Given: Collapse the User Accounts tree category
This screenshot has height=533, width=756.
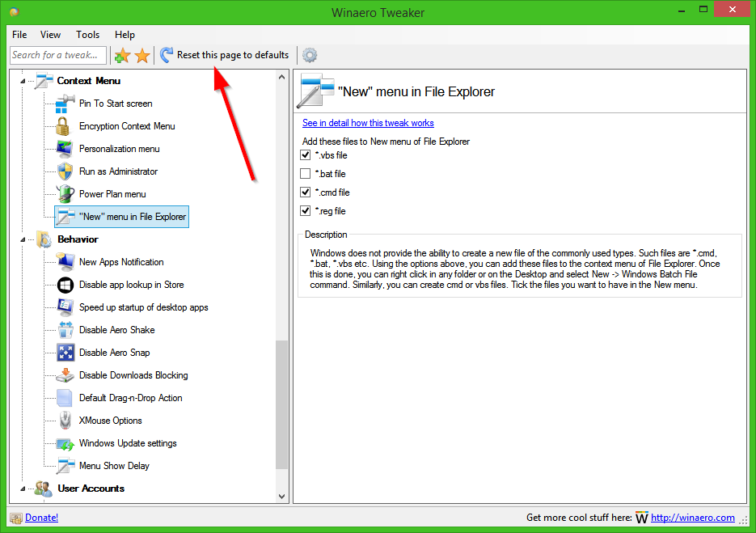Looking at the screenshot, I should (23, 489).
